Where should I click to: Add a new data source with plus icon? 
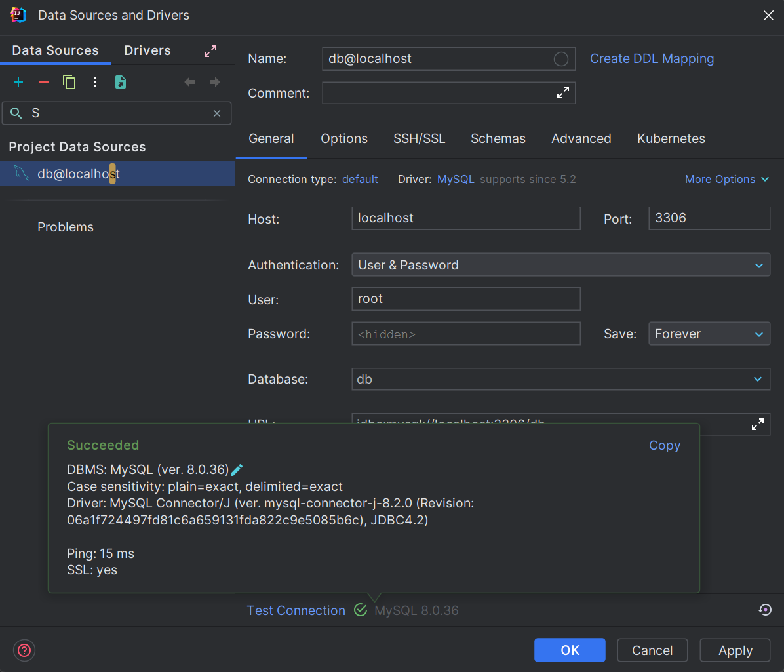(18, 82)
